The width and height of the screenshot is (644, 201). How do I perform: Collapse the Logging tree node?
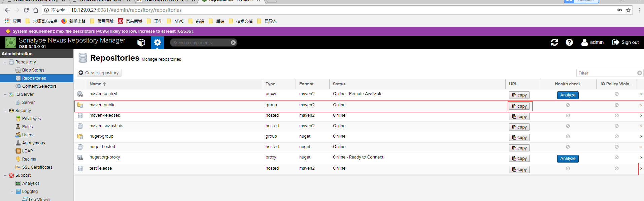pos(12,192)
